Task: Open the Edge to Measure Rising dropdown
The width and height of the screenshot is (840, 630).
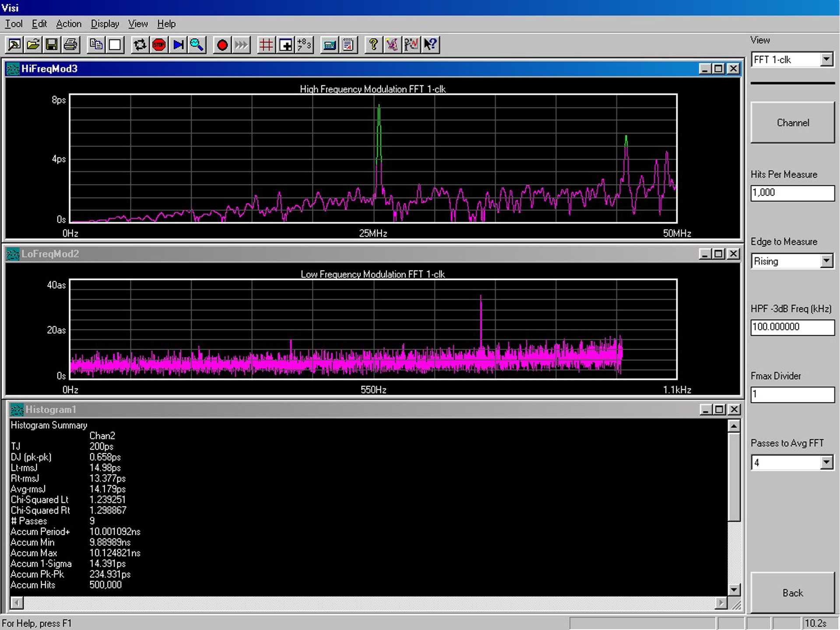Action: click(x=826, y=261)
